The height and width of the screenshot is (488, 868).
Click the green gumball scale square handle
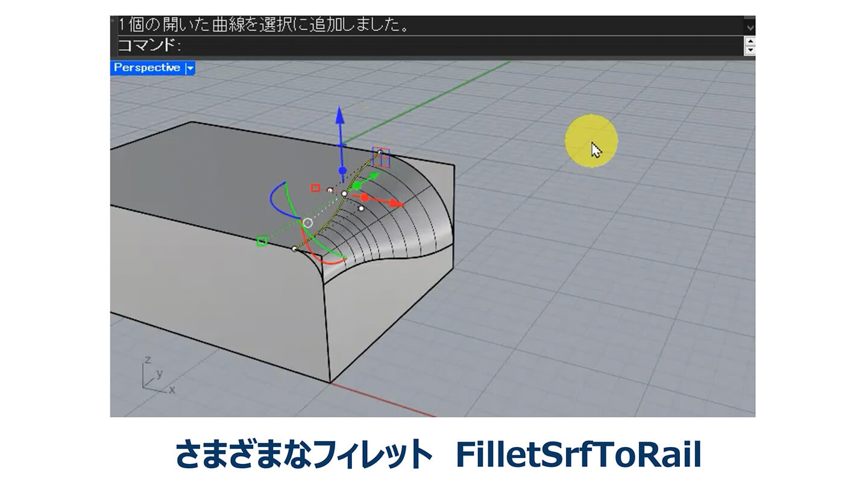point(262,242)
